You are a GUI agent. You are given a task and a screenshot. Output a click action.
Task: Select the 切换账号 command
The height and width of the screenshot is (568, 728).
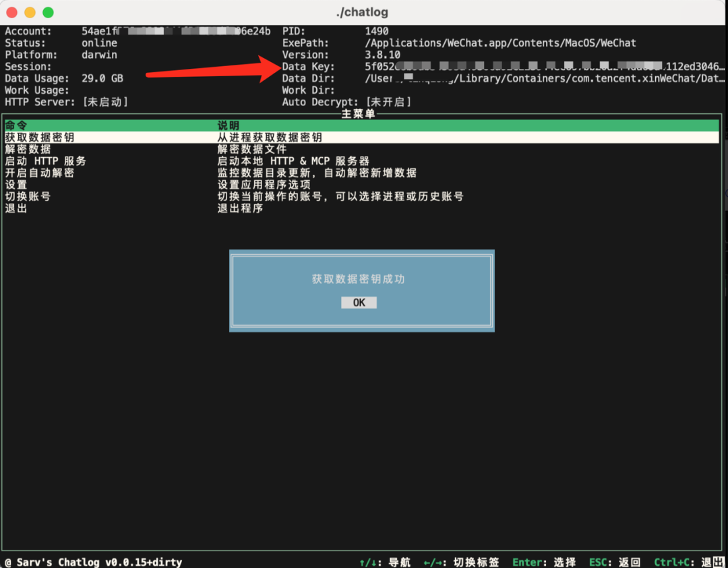tap(362, 196)
